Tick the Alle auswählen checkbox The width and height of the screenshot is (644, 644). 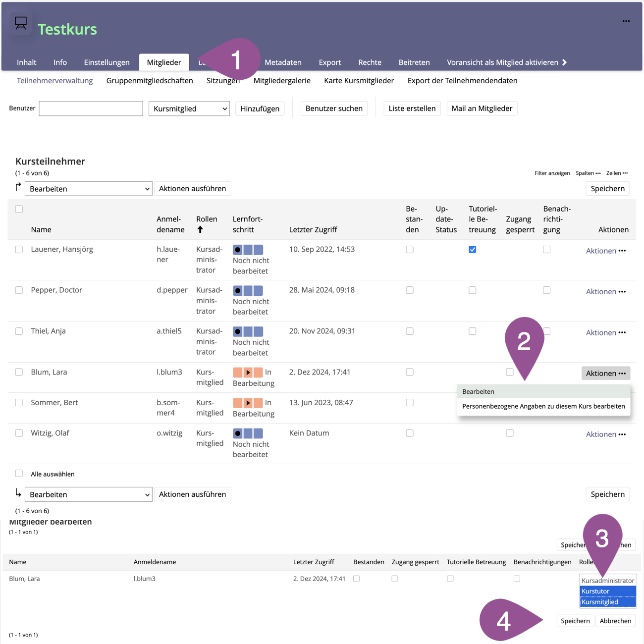click(x=19, y=474)
